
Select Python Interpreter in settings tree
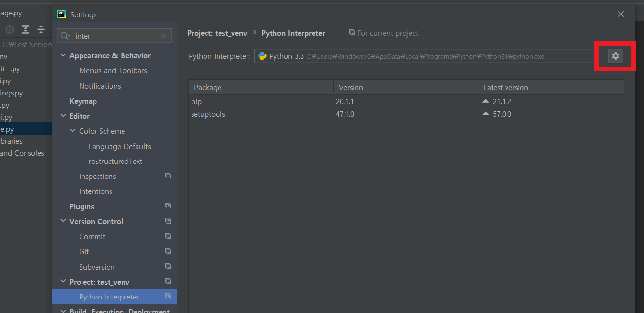click(114, 297)
